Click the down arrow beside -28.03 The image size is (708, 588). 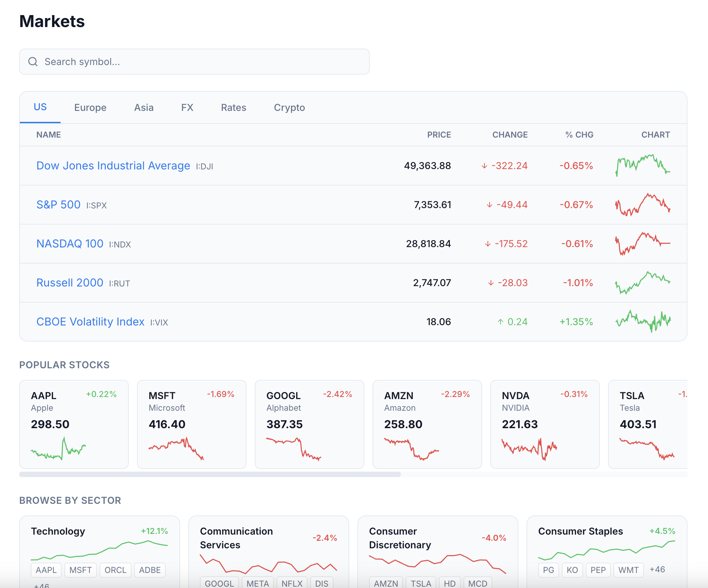point(491,283)
